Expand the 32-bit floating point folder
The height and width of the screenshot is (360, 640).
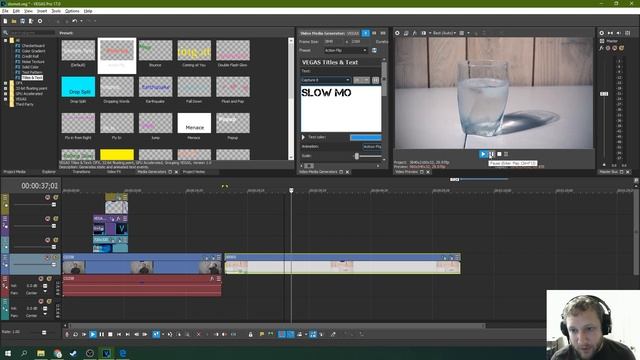coord(6,88)
